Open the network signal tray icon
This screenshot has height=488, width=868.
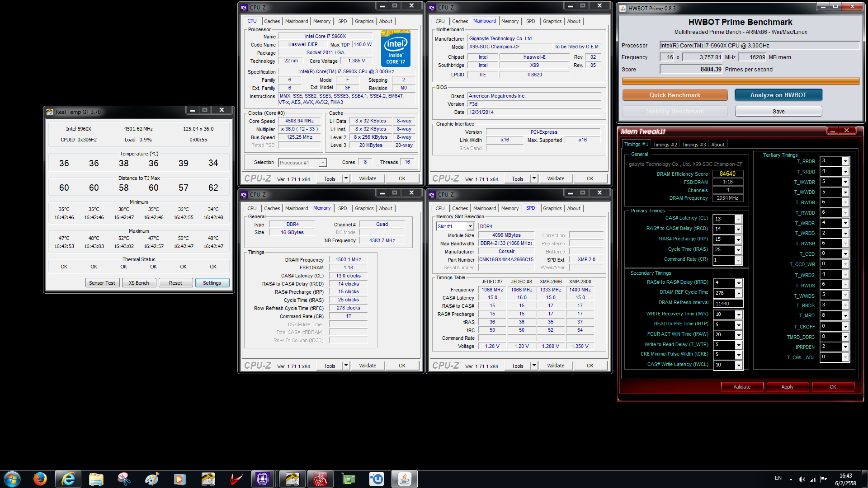812,479
